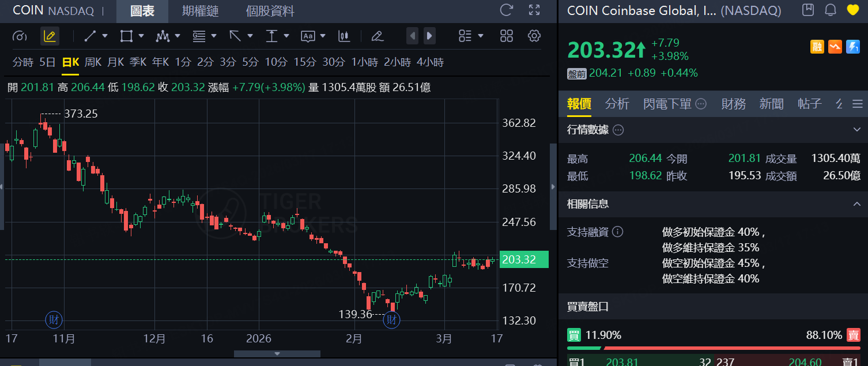
Task: Click the previous left arrow button
Action: pos(412,36)
